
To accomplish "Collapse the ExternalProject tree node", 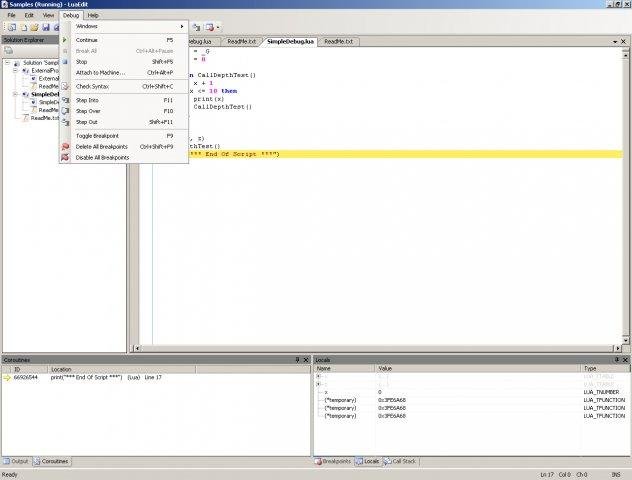I will 15,71.
